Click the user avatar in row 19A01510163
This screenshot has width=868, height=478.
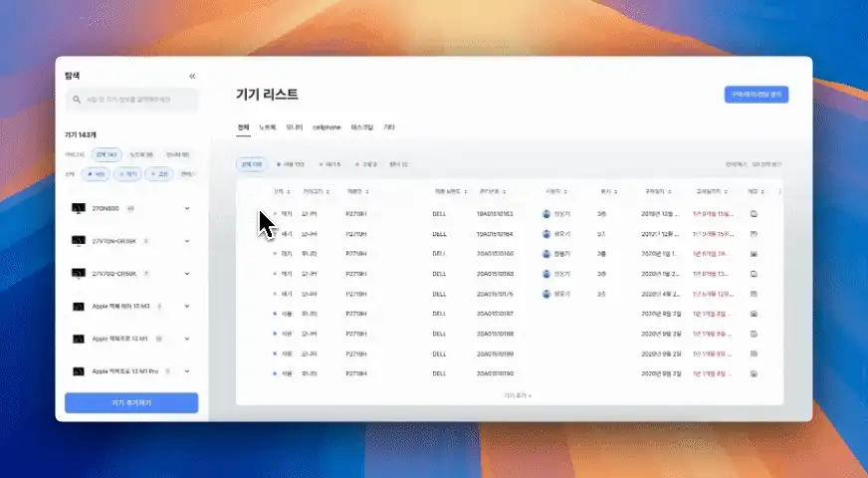click(546, 214)
